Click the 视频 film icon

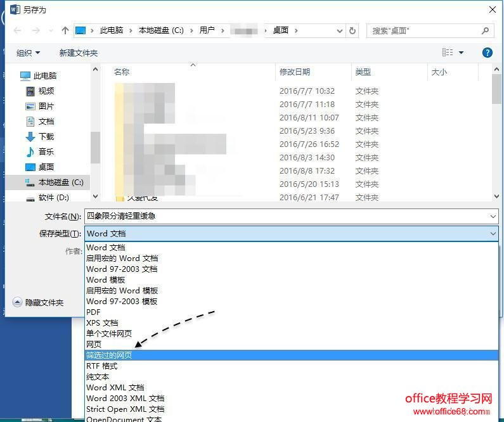click(x=30, y=91)
